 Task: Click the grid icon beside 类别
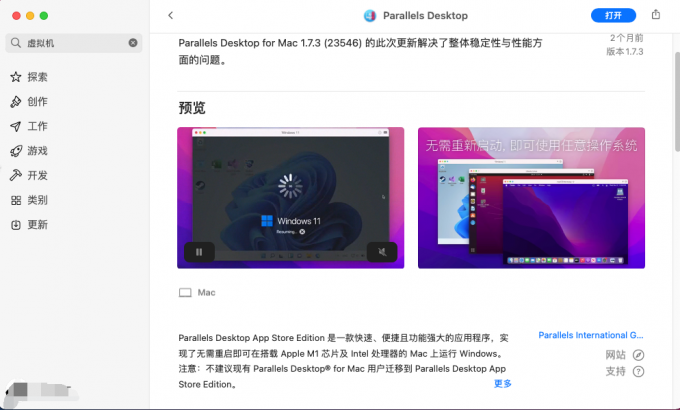pyautogui.click(x=16, y=200)
